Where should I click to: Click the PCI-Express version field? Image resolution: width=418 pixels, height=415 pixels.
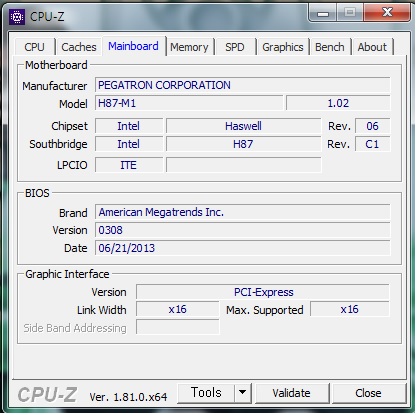pos(263,292)
